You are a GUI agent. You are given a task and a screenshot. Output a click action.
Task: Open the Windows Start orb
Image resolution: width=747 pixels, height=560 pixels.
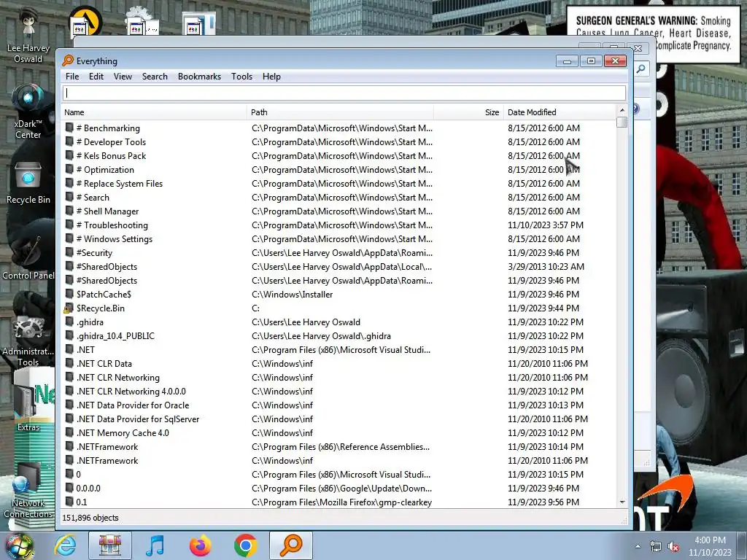coord(20,545)
